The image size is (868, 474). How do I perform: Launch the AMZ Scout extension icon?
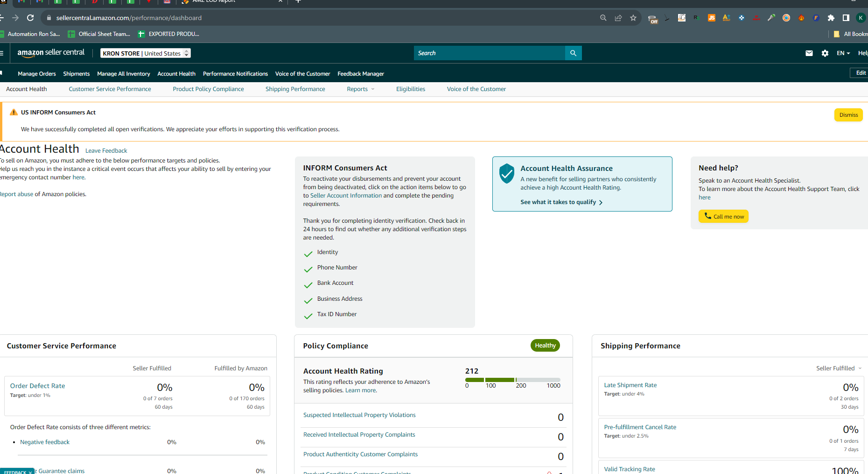pyautogui.click(x=727, y=18)
